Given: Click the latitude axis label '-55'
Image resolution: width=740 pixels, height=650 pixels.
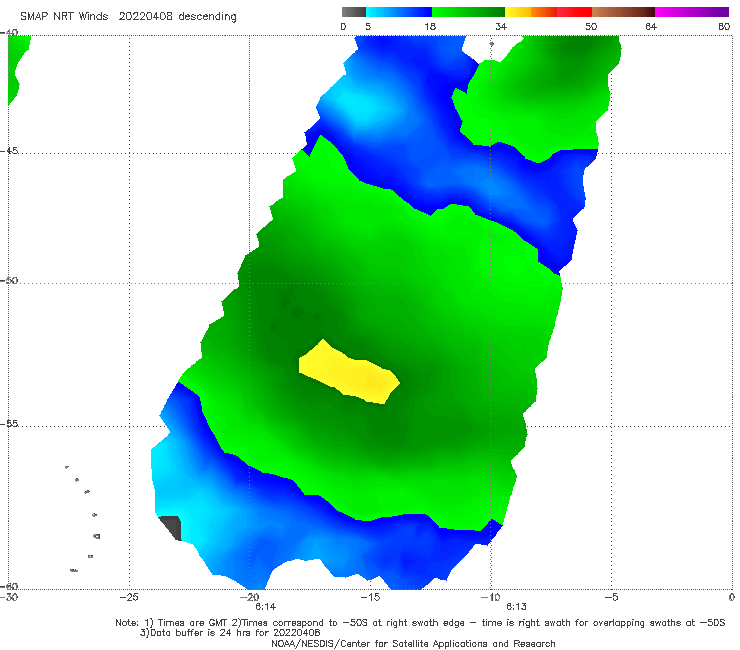Looking at the screenshot, I should click(x=9, y=424).
